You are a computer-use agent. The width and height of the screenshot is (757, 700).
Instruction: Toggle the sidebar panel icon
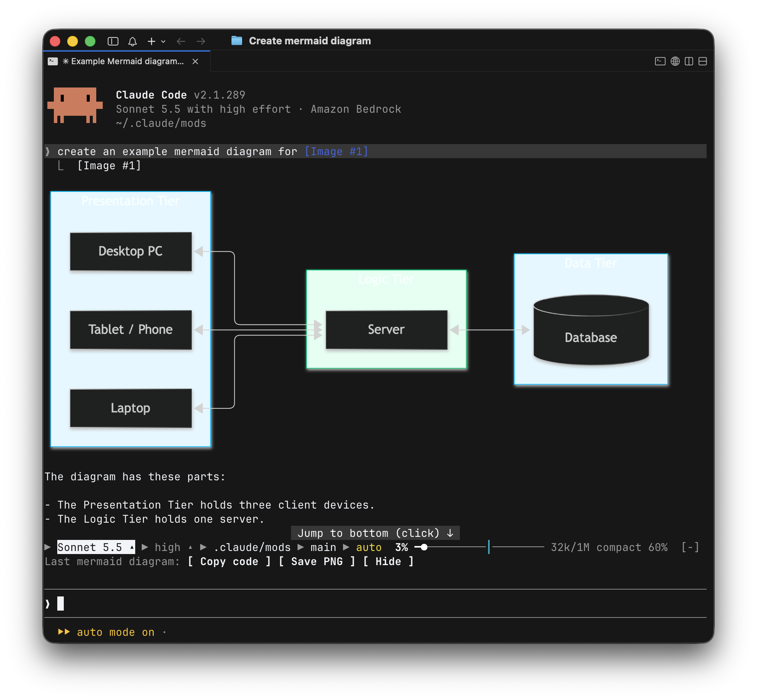tap(113, 41)
